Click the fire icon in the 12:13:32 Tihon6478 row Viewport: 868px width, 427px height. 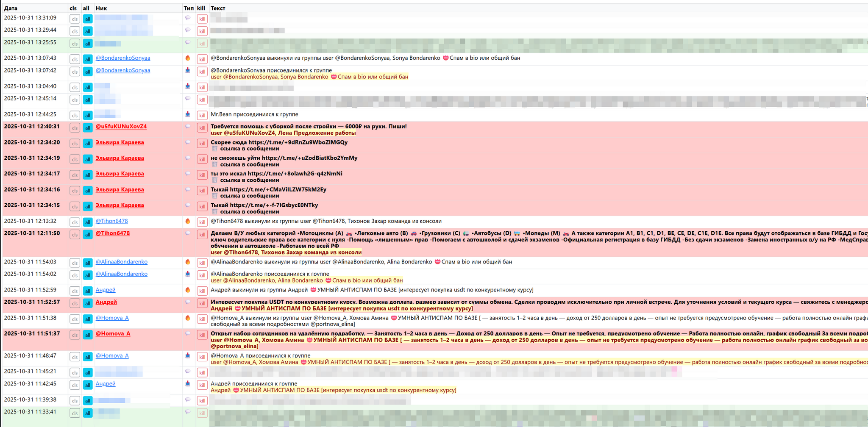point(188,221)
